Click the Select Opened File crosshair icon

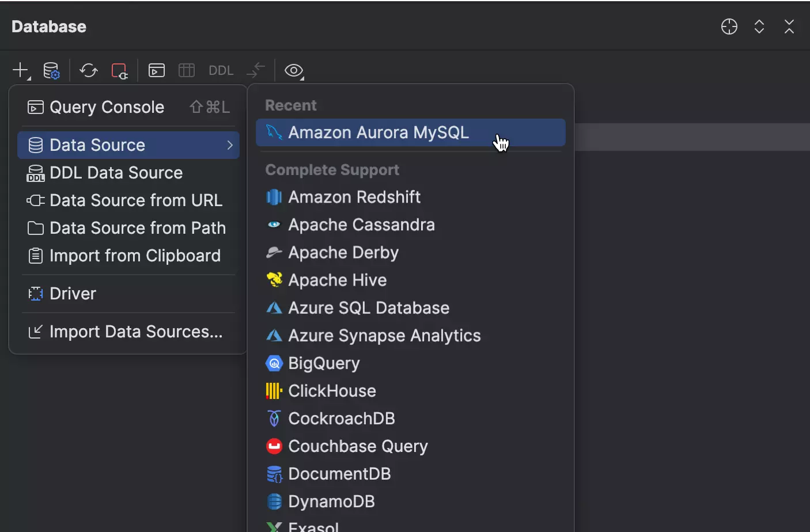tap(729, 26)
